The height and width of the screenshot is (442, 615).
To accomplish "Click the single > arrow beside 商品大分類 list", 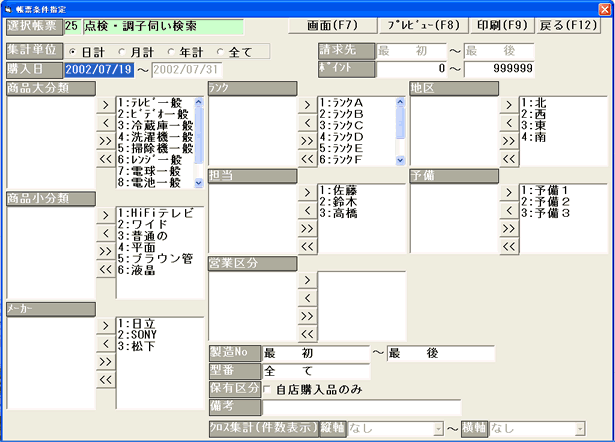I will (105, 102).
